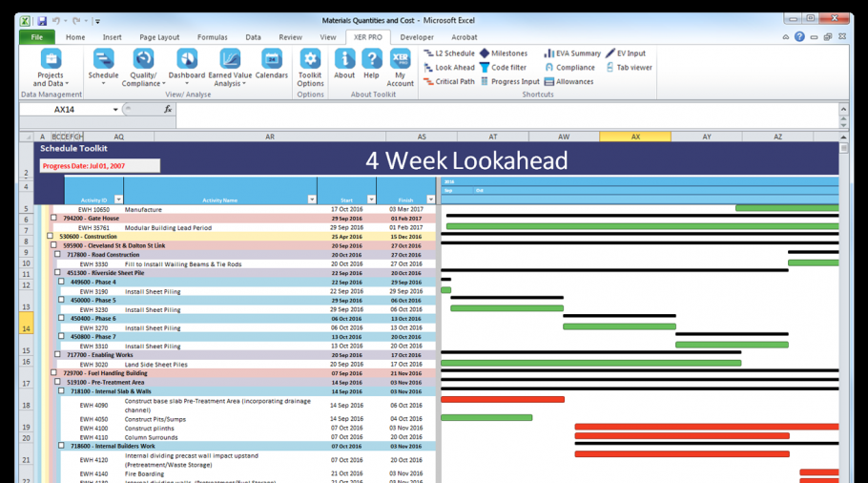Screen dimensions: 868x483
Task: Open the File tab
Action: [x=36, y=37]
